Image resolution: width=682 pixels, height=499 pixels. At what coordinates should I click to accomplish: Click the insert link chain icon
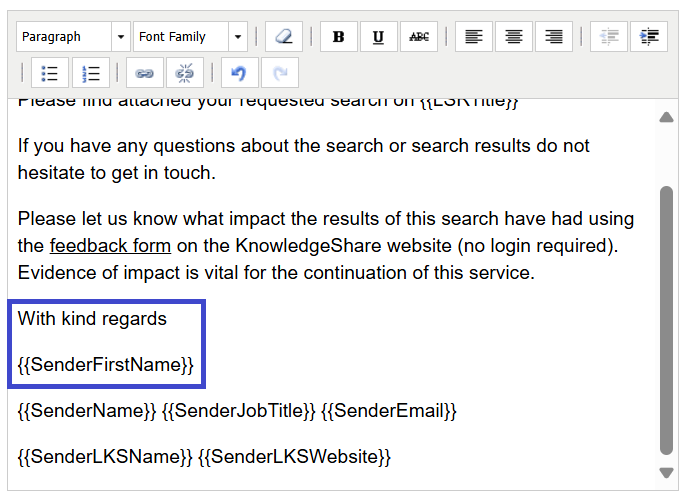pos(144,73)
